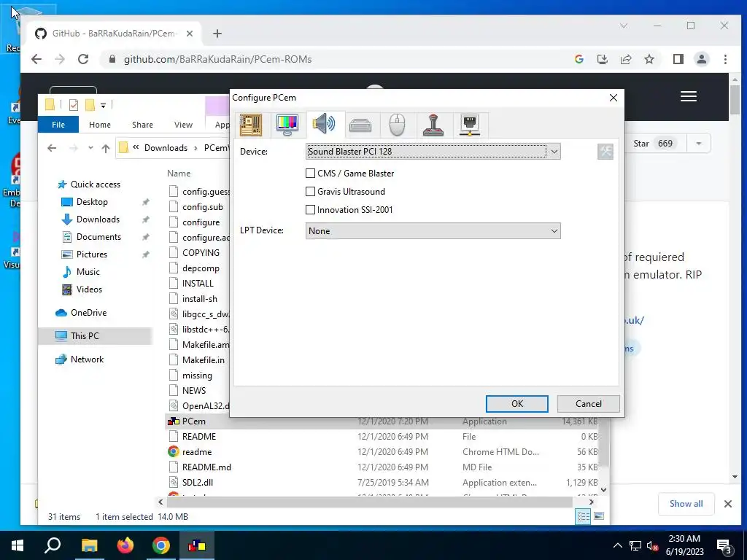Select This PC in navigation pane
This screenshot has height=560, width=747.
[85, 336]
